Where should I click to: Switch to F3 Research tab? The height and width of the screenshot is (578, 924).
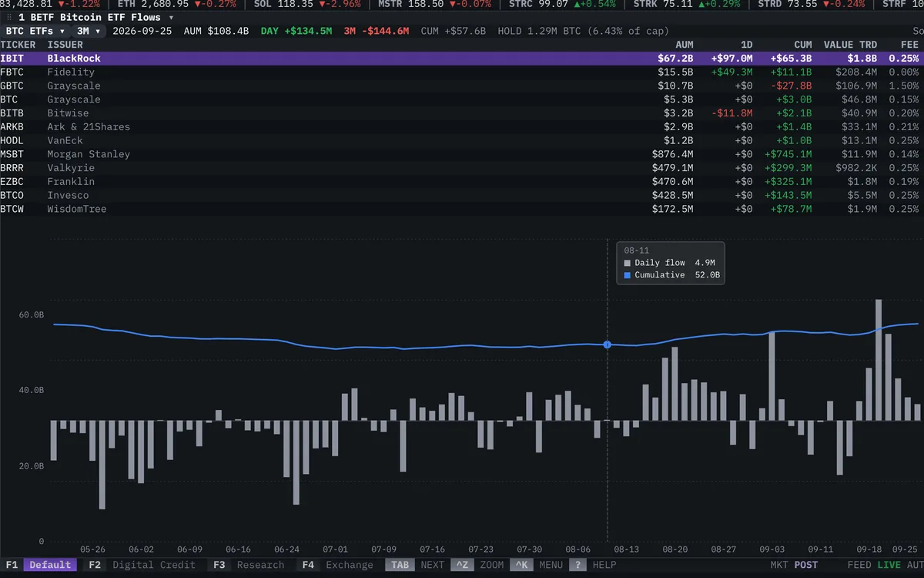(x=248, y=565)
